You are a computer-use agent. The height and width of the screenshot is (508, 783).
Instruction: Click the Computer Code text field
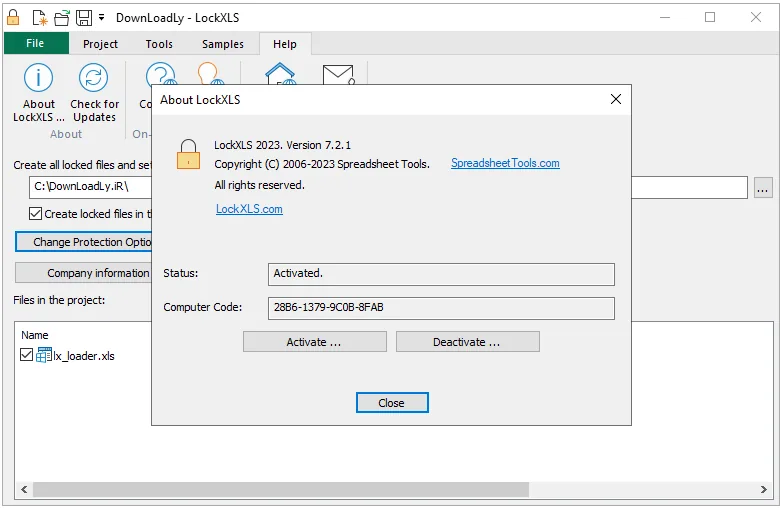441,308
